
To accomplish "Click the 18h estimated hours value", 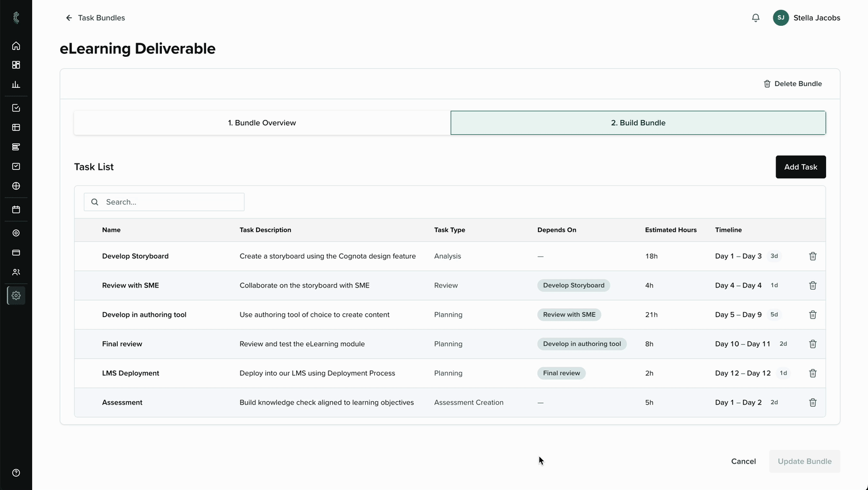I will pyautogui.click(x=652, y=256).
